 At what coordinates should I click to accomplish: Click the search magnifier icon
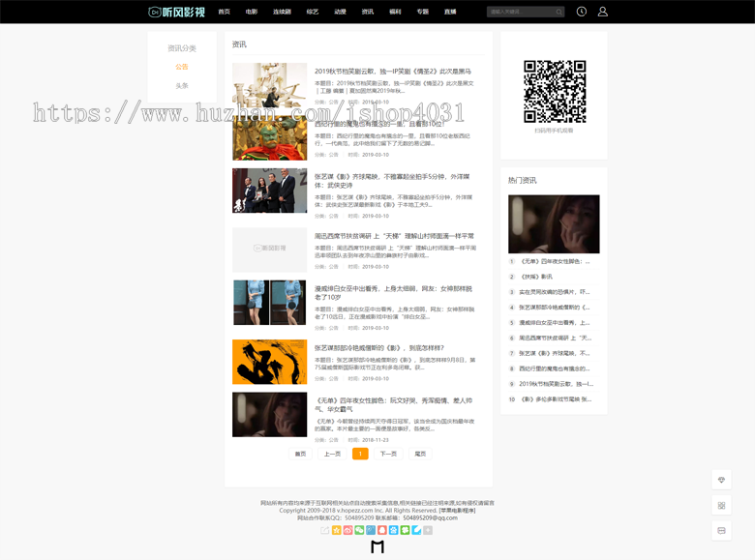(x=559, y=12)
